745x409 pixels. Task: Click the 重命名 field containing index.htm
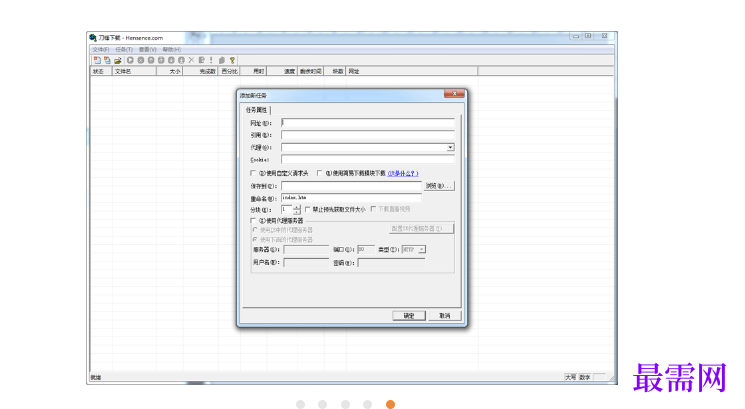click(x=351, y=198)
